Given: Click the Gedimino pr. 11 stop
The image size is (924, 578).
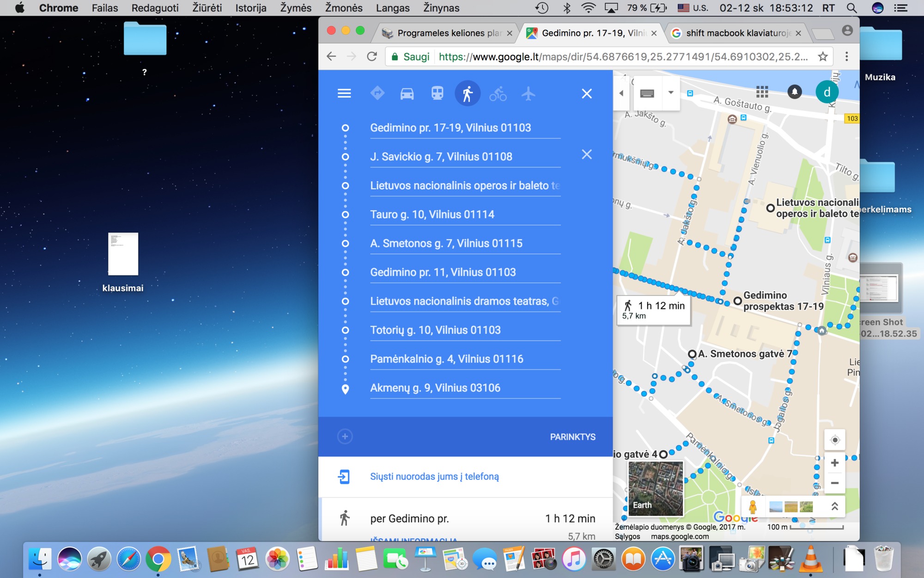Looking at the screenshot, I should 465,272.
